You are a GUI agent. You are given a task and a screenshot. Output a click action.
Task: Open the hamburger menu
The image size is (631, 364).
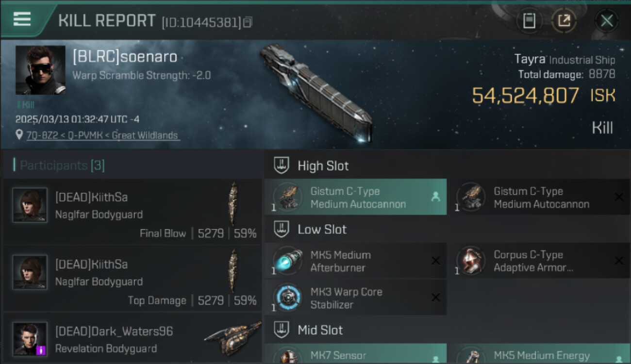coord(22,19)
